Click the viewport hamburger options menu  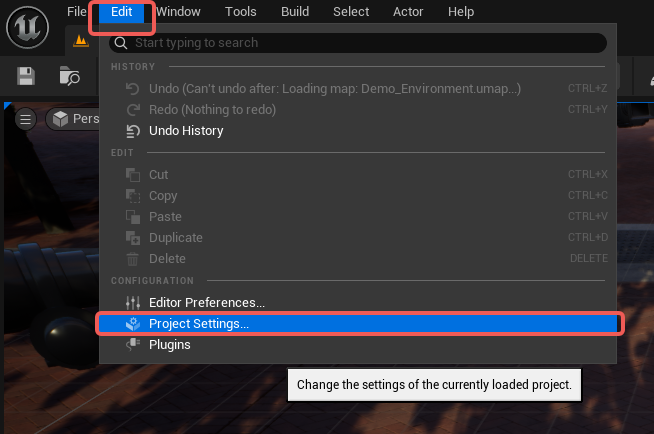[x=25, y=119]
